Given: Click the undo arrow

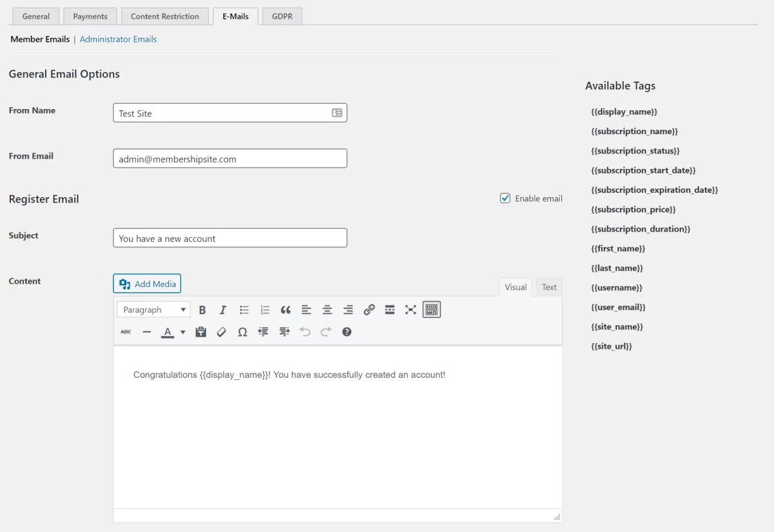Looking at the screenshot, I should (x=305, y=332).
